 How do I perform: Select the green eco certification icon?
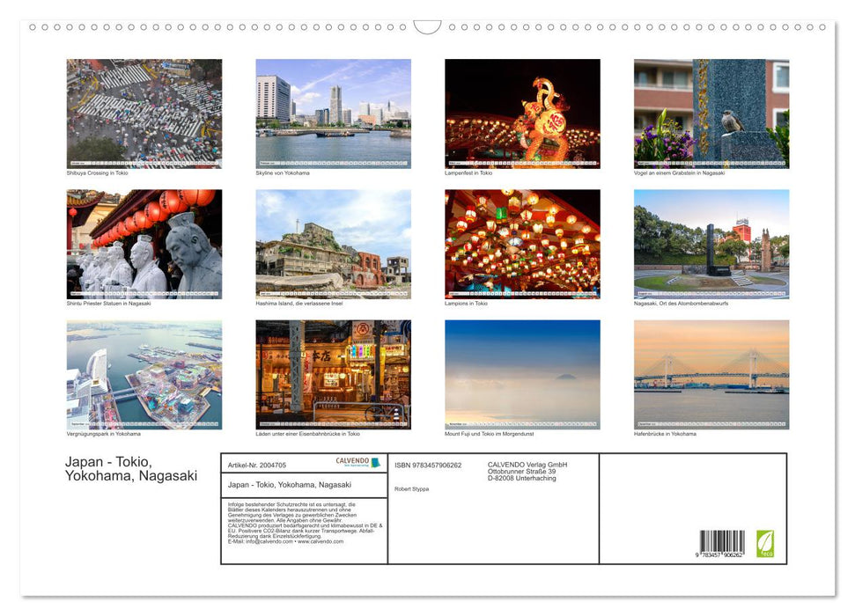pos(763,541)
